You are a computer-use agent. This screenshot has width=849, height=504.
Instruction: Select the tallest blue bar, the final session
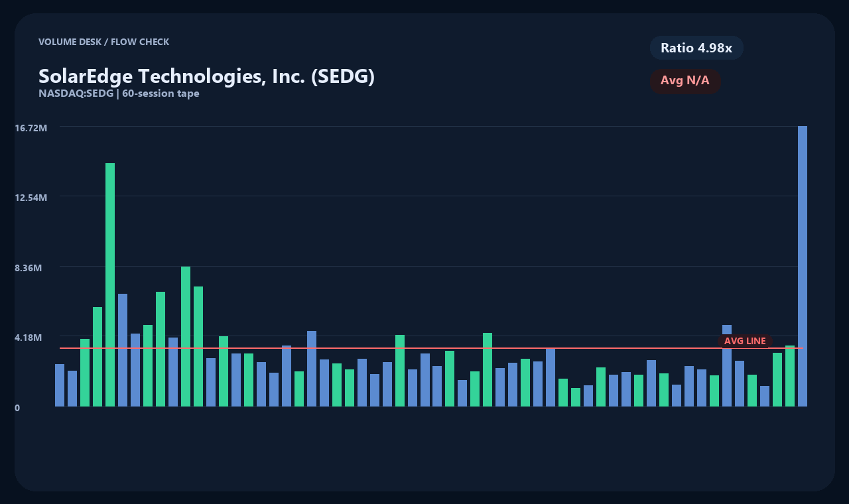[803, 266]
